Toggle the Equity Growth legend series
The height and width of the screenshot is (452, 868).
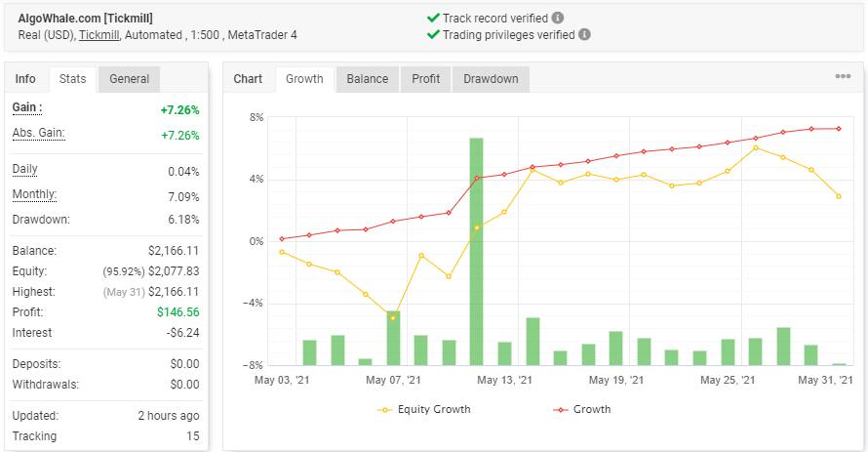click(x=424, y=409)
